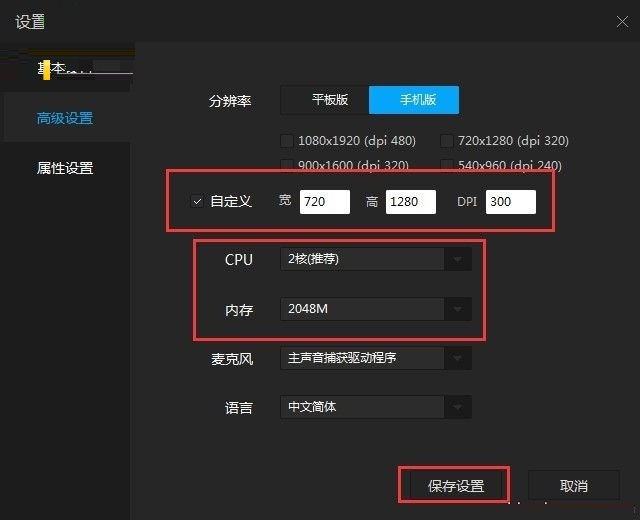
Task: Open the 高级设置 tab
Action: (x=65, y=118)
